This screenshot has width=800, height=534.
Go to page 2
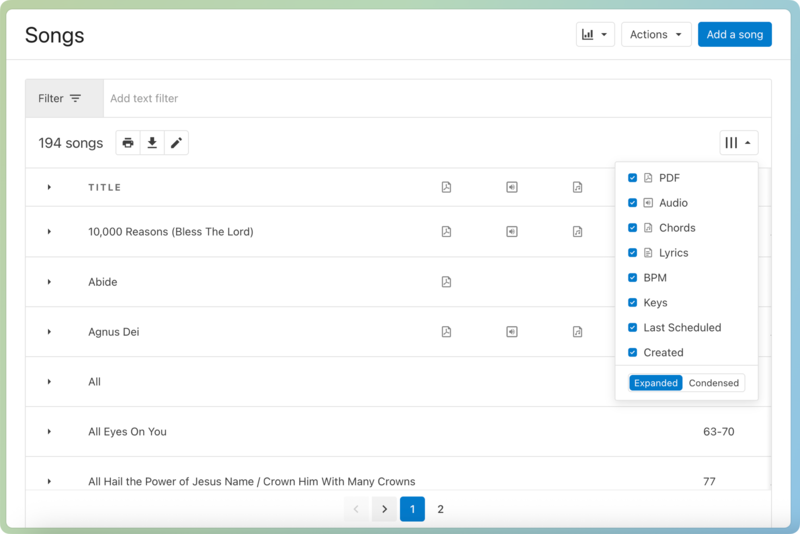pyautogui.click(x=440, y=509)
